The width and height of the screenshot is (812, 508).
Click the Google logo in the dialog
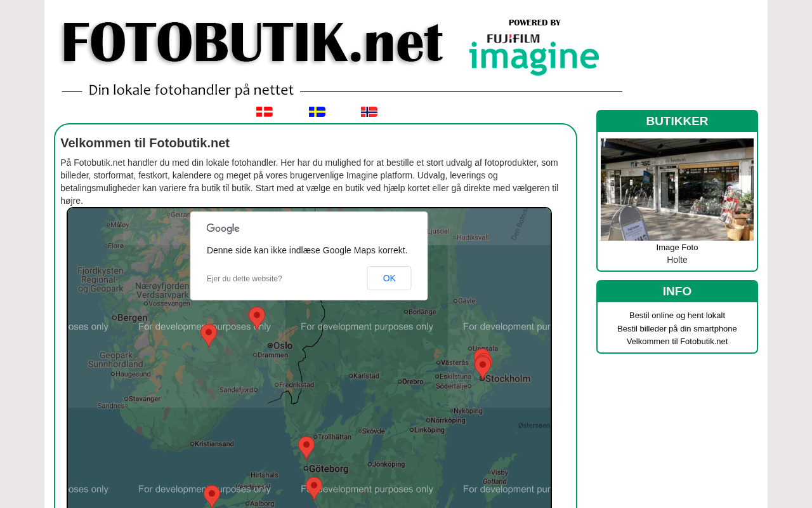tap(223, 229)
